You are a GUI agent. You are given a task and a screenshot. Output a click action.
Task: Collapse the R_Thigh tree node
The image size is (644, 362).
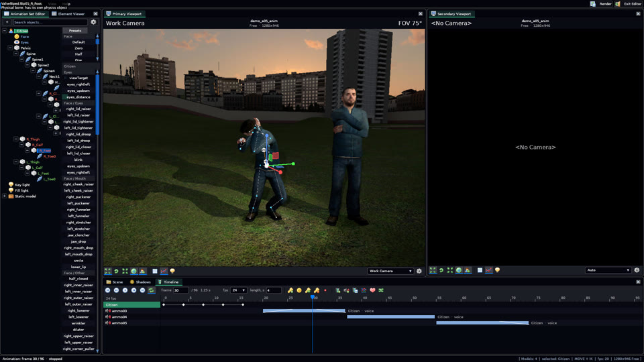[16, 139]
